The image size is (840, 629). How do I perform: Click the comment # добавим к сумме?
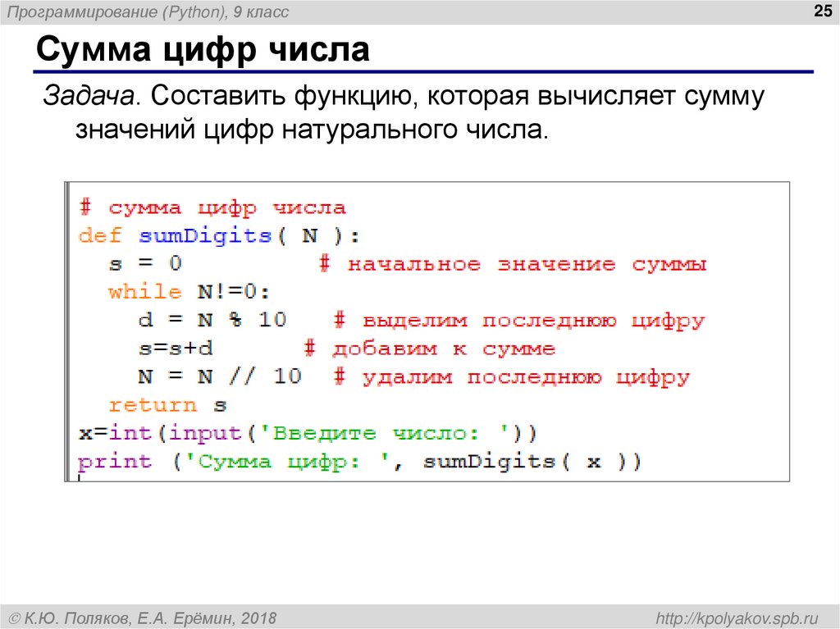pyautogui.click(x=431, y=348)
